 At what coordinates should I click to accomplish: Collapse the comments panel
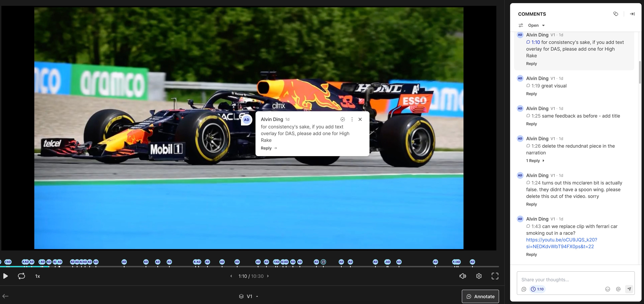pos(632,14)
